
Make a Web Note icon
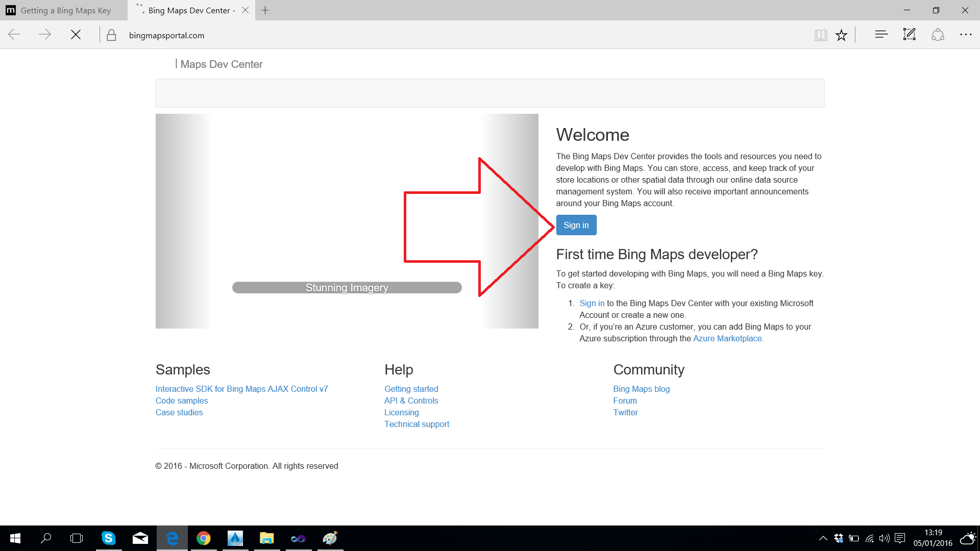[x=910, y=35]
